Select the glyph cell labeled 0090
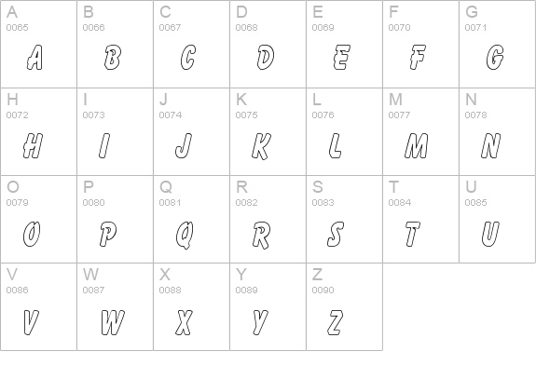Screen dimensions: 536x392 click(x=344, y=306)
